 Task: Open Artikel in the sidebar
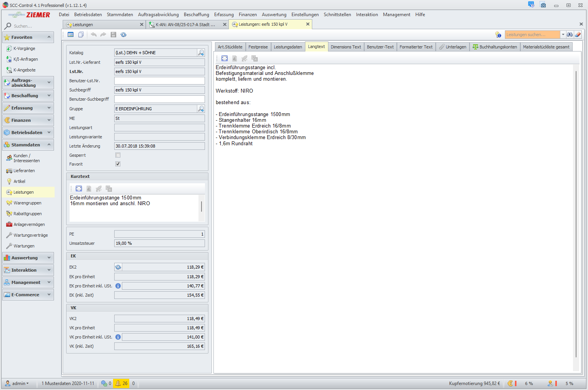coord(19,181)
